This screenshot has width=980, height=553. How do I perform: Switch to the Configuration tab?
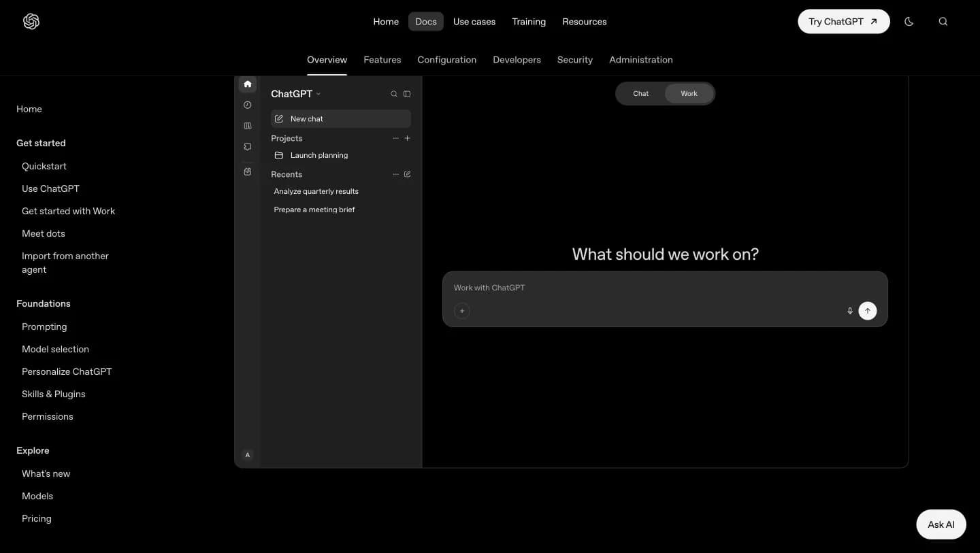(x=447, y=60)
